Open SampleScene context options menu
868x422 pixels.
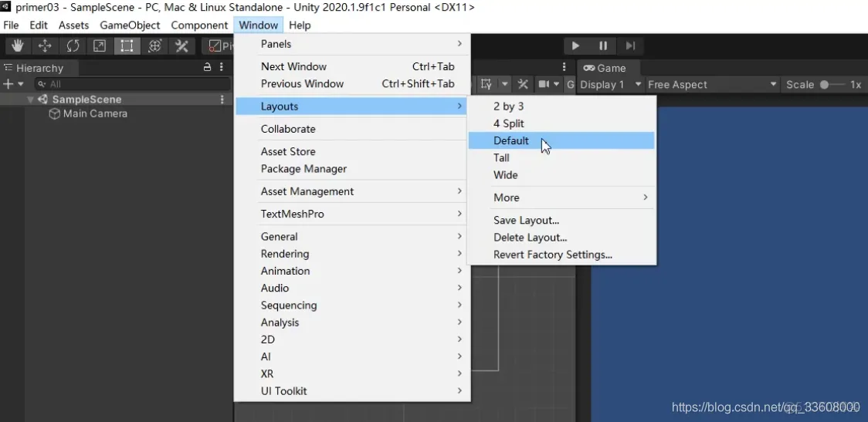tap(222, 100)
